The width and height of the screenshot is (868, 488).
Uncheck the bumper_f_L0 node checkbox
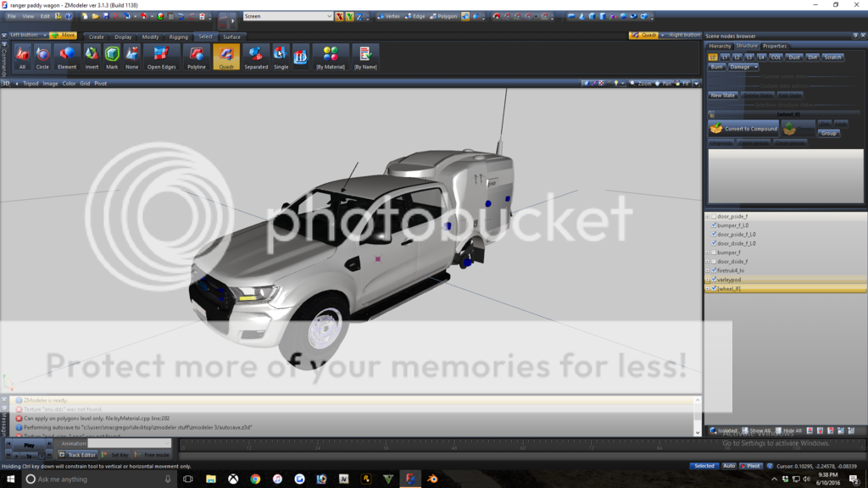tap(714, 225)
